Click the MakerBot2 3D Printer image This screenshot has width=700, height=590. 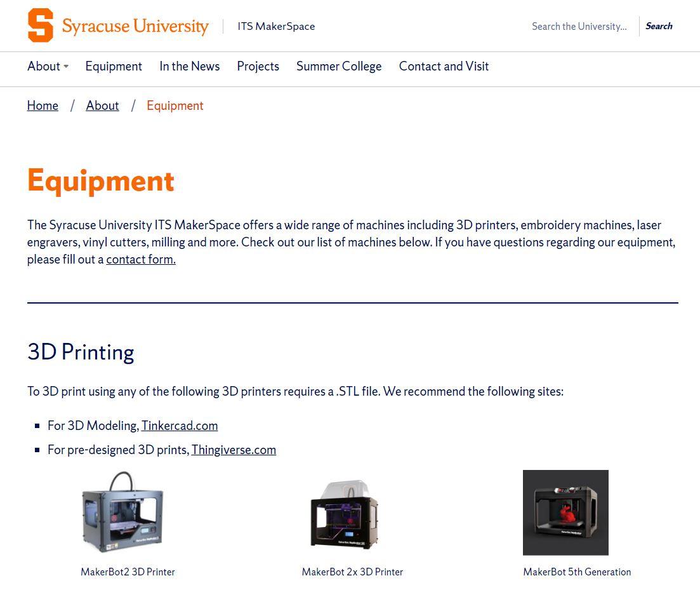123,513
